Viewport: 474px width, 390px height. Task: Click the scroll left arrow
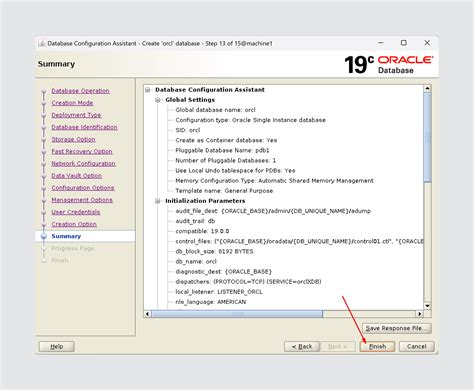pos(148,314)
